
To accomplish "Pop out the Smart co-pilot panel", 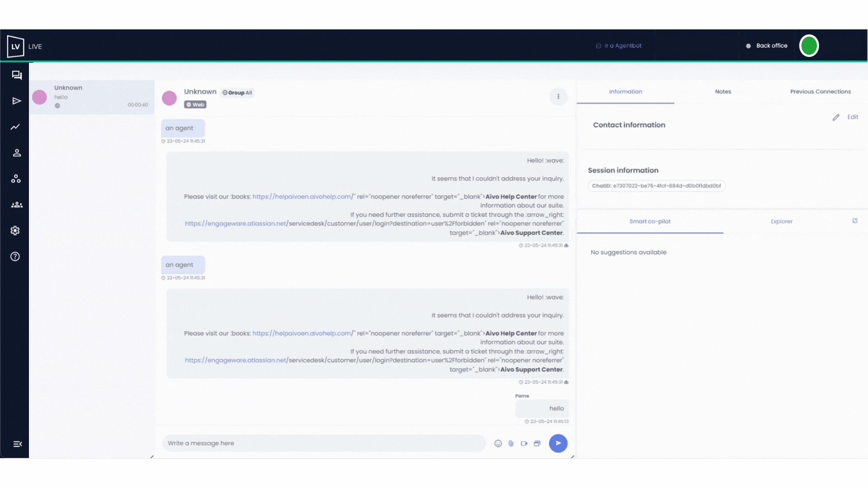I will [855, 221].
